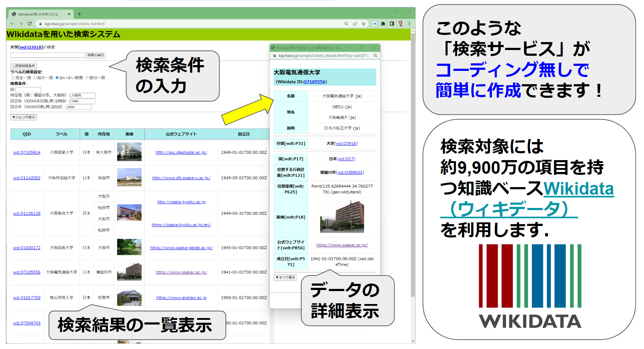Image resolution: width=644 pixels, height=349 pixels.
Task: Open a new browser tab with plus icon
Action: [79, 14]
